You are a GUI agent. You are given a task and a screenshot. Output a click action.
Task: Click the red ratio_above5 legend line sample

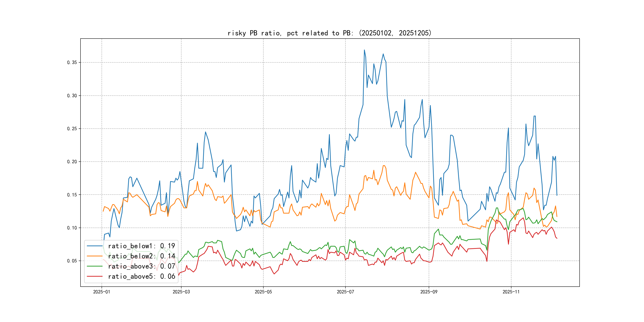(x=94, y=276)
